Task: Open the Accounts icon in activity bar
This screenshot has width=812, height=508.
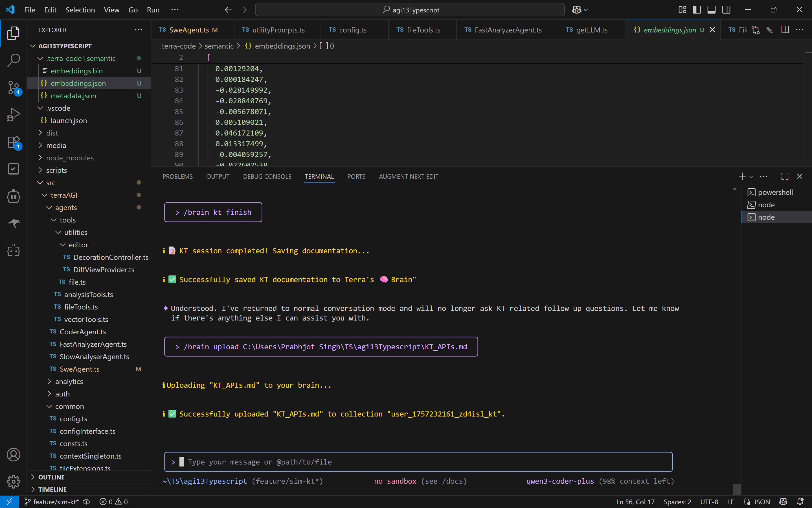Action: (14, 455)
